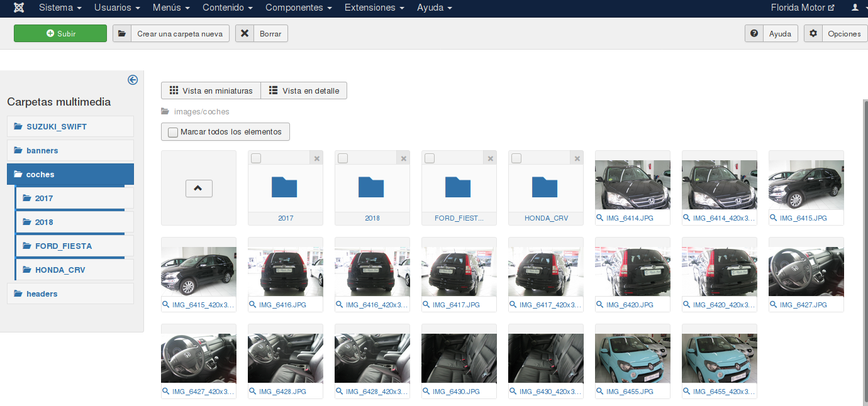Click the IMG_6414.JPG car thumbnail
868x406 pixels.
pos(633,185)
